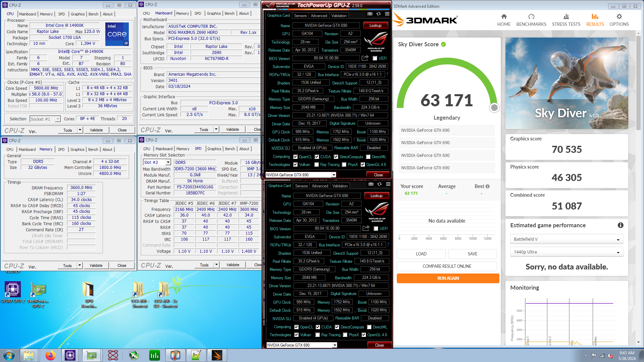Click Lookup button in upper GPU-Z window
Image resolution: width=644 pixels, height=362 pixels.
(x=375, y=25)
